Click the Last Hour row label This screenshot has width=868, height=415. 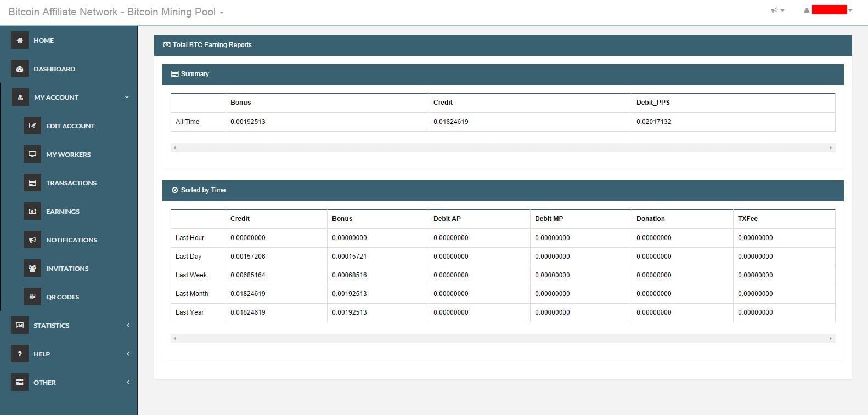pos(190,238)
